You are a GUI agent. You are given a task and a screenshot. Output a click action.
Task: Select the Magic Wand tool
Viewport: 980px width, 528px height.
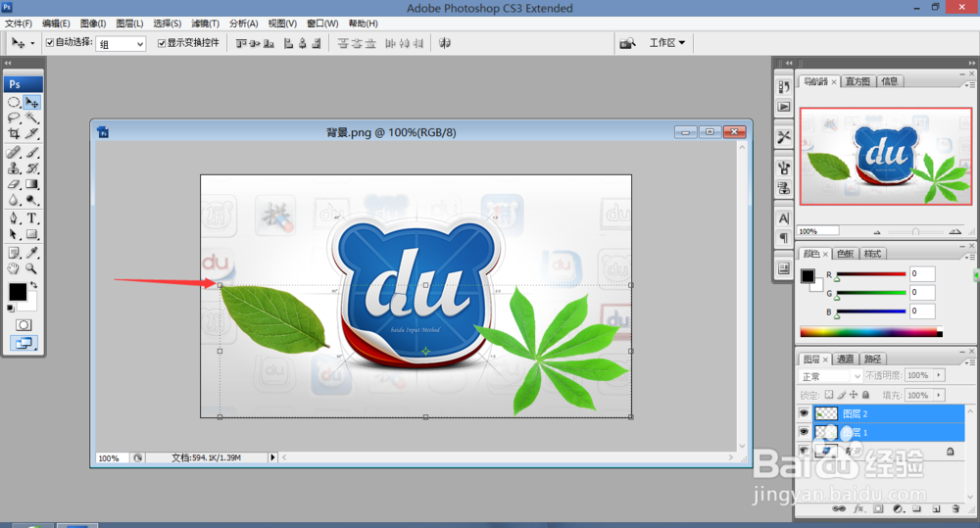click(31, 118)
